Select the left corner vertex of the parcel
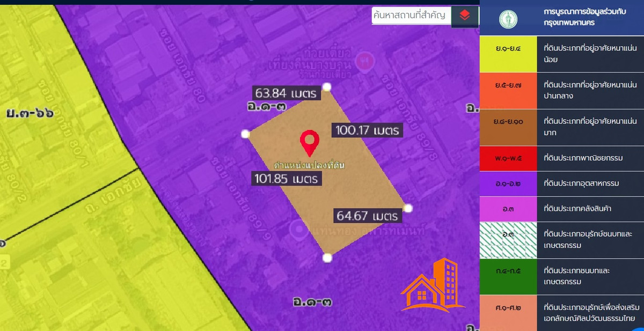Viewport: 644px width, 331px height. tap(245, 134)
